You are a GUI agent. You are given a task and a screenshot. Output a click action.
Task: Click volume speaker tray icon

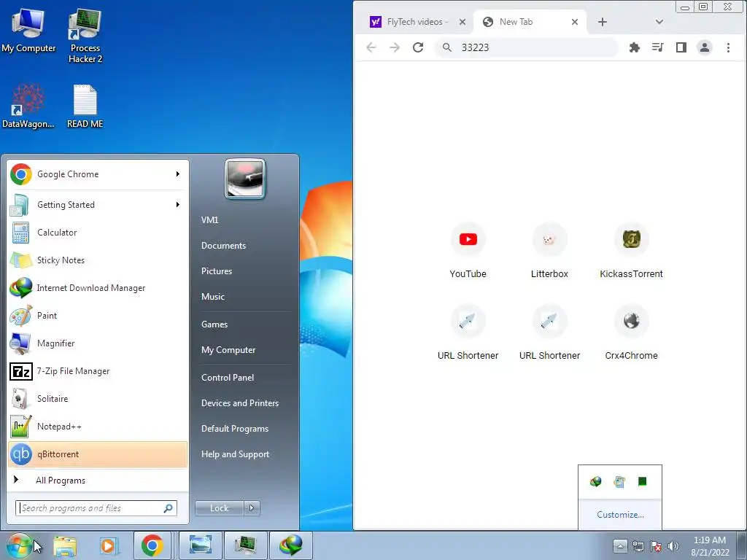tap(673, 546)
